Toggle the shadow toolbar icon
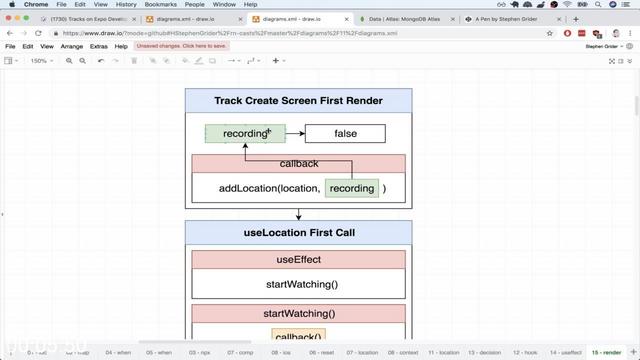 point(212,61)
